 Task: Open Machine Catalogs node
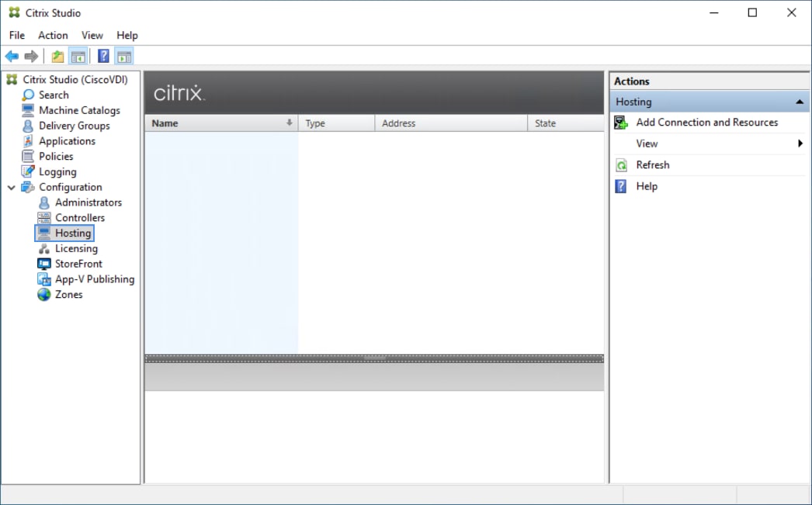point(79,110)
